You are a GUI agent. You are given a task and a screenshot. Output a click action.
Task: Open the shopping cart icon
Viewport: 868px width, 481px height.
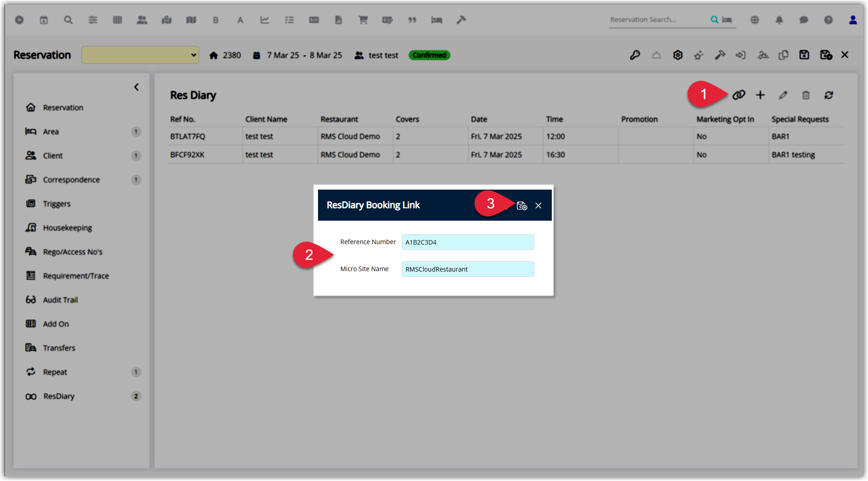[363, 20]
